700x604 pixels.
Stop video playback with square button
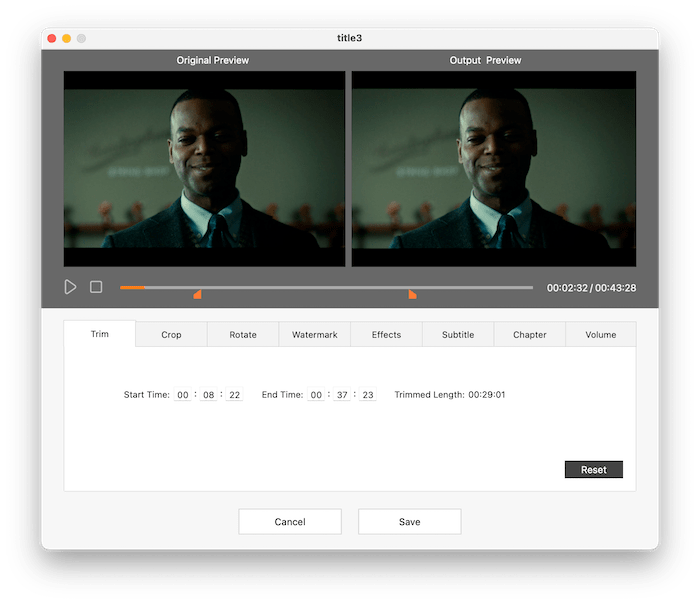point(96,287)
